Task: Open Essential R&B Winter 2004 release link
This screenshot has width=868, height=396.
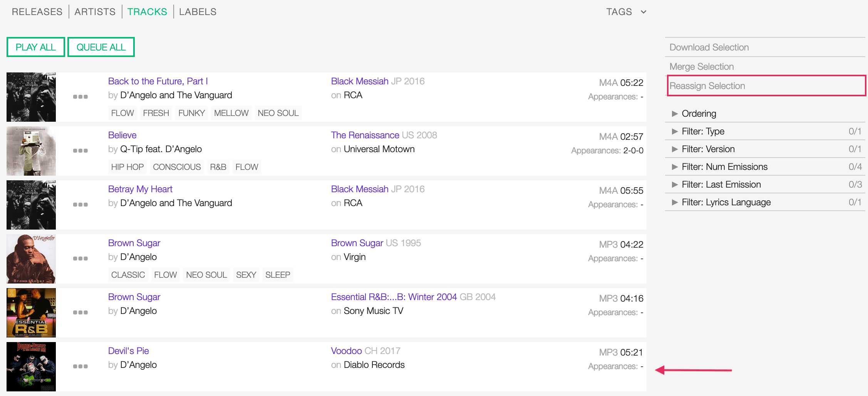Action: click(394, 297)
